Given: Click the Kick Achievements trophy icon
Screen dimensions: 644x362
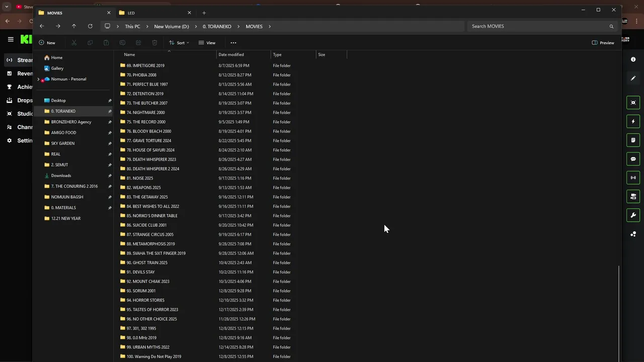Looking at the screenshot, I should coord(9,87).
